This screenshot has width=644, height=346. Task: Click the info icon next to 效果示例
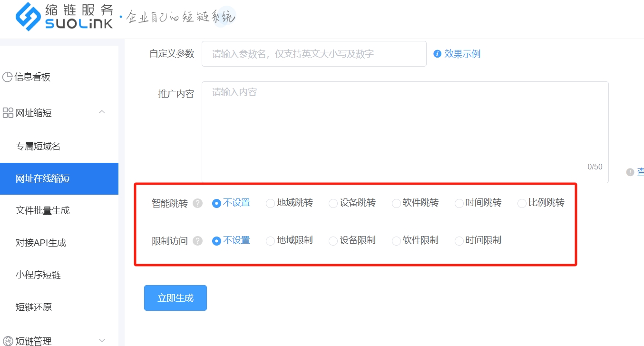[x=438, y=54]
